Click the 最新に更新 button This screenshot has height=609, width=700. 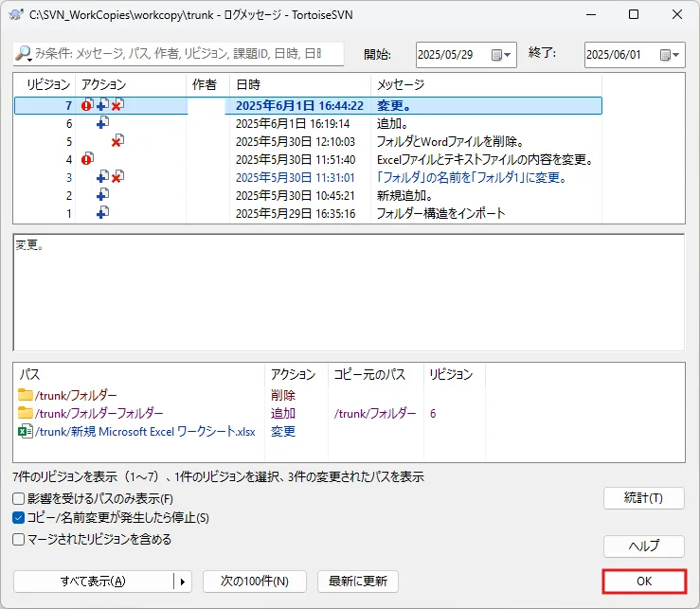tap(358, 582)
